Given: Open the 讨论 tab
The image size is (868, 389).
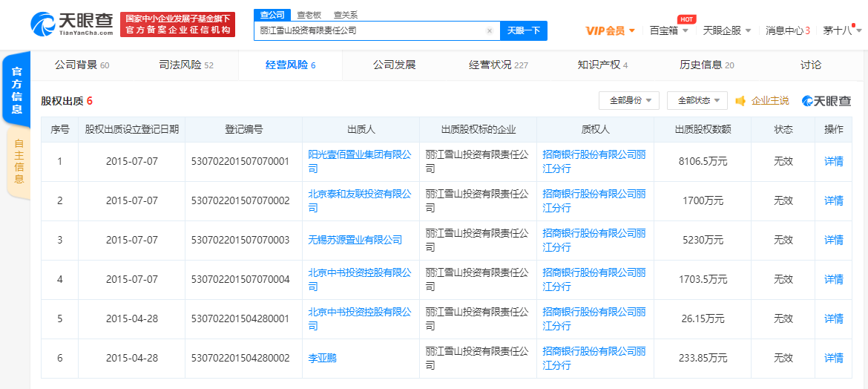Looking at the screenshot, I should coord(810,65).
